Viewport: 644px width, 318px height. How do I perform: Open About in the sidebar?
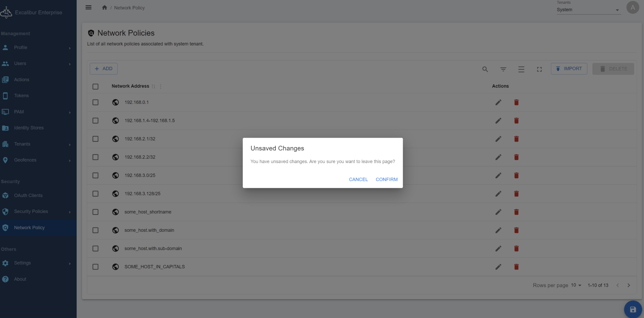tap(38, 279)
